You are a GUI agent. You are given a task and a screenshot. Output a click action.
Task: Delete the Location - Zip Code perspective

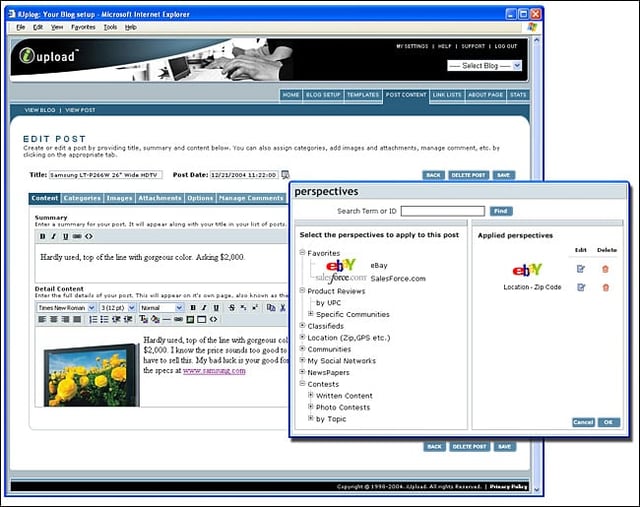coord(605,287)
